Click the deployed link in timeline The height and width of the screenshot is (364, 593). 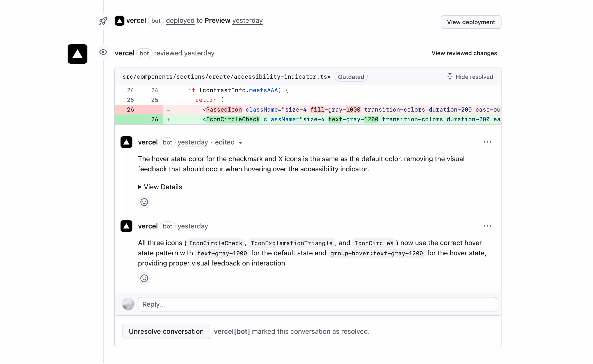point(180,21)
